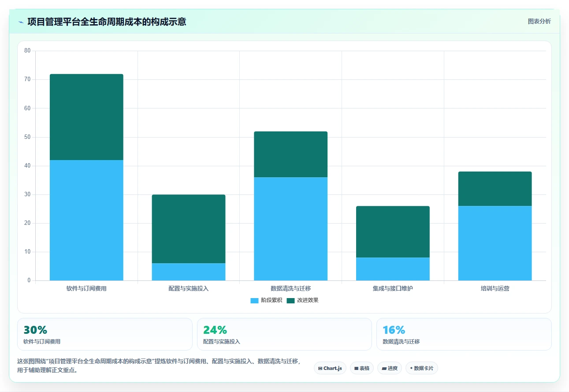The height and width of the screenshot is (392, 569).
Task: Toggle the 阶段累积 legend color box
Action: point(254,300)
